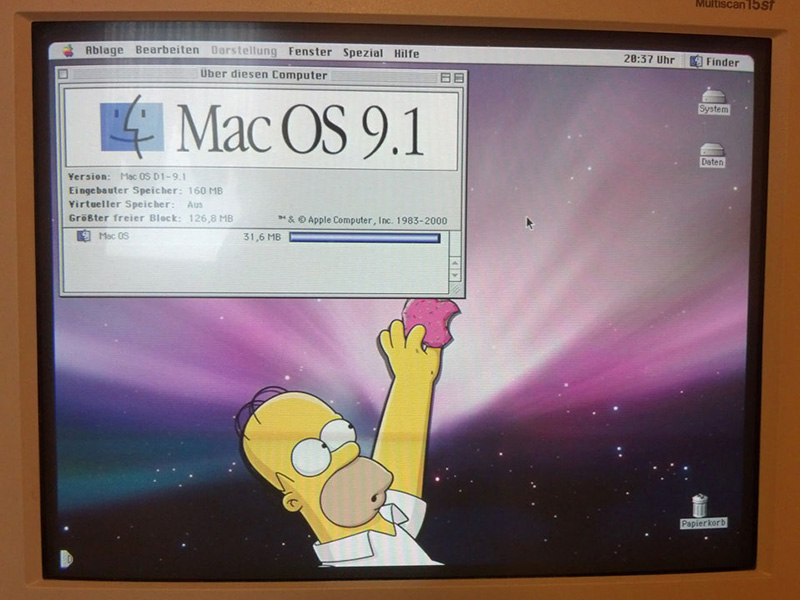Click the window zoom box on title bar

(445, 77)
